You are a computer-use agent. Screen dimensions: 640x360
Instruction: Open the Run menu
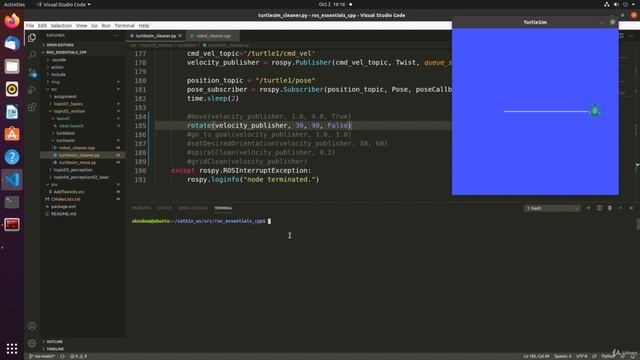pyautogui.click(x=106, y=25)
